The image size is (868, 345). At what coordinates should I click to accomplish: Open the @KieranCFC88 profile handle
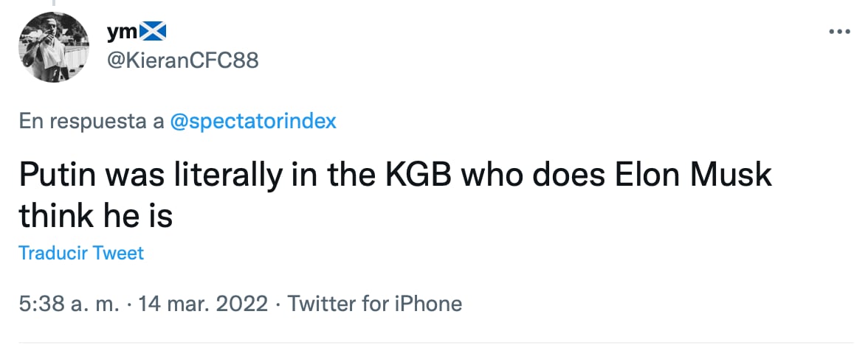point(182,60)
